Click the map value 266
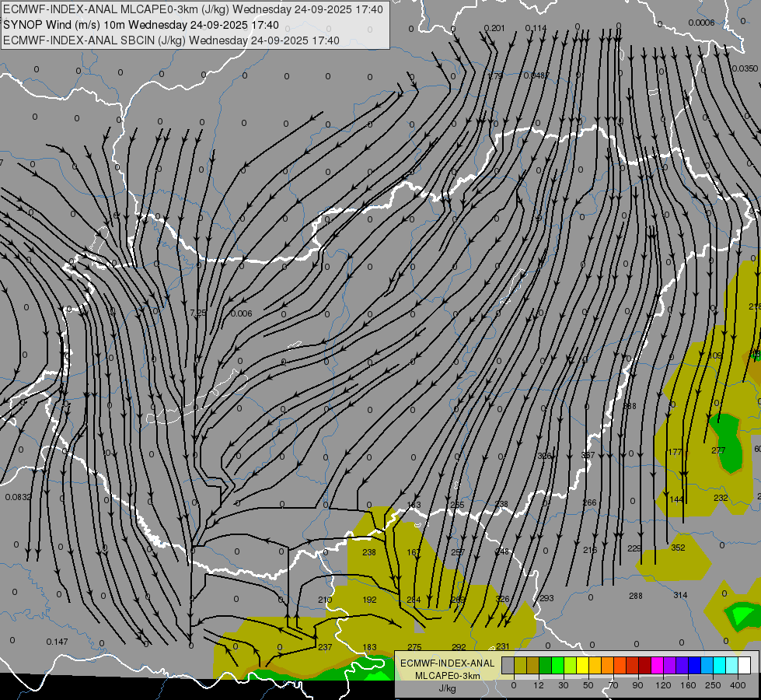This screenshot has height=700, width=761. (x=589, y=502)
